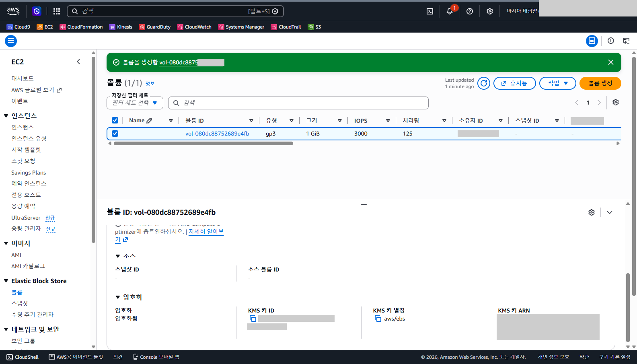The height and width of the screenshot is (364, 637).
Task: Go to previous page arrow
Action: point(577,103)
